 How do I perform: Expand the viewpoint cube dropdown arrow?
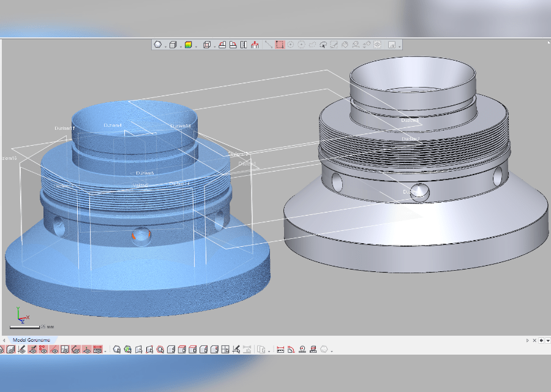(x=215, y=47)
